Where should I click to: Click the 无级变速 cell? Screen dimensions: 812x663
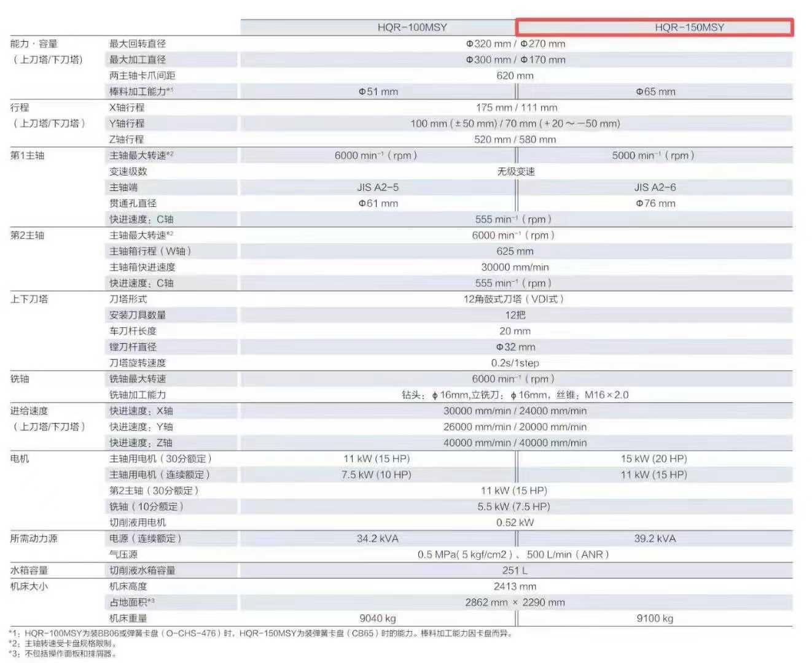click(515, 171)
